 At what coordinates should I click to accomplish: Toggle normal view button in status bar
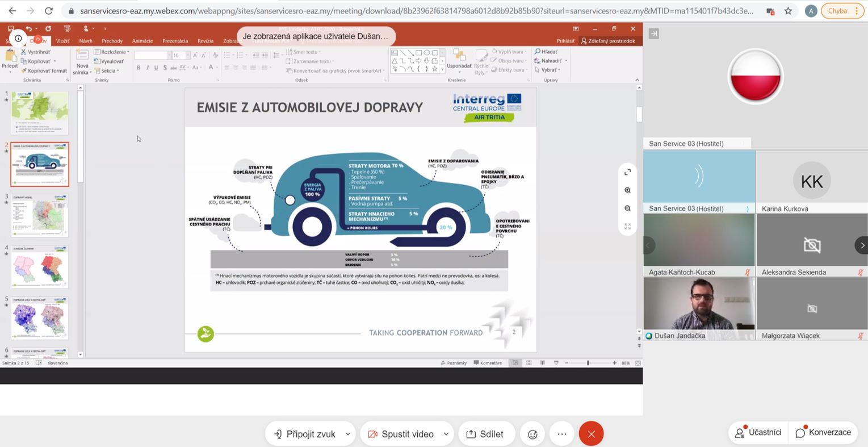[x=515, y=363]
